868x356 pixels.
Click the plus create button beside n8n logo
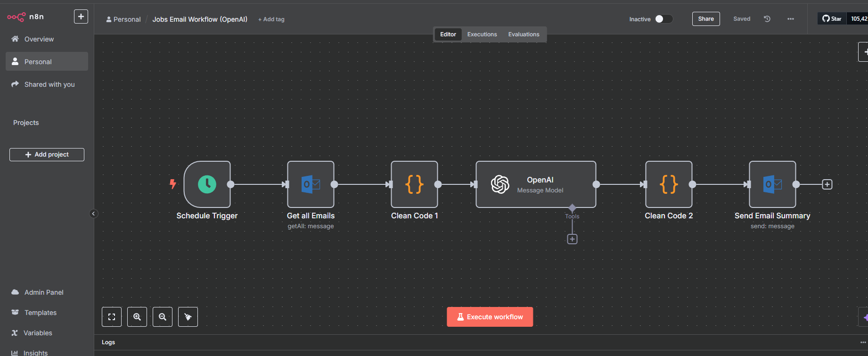[x=81, y=17]
